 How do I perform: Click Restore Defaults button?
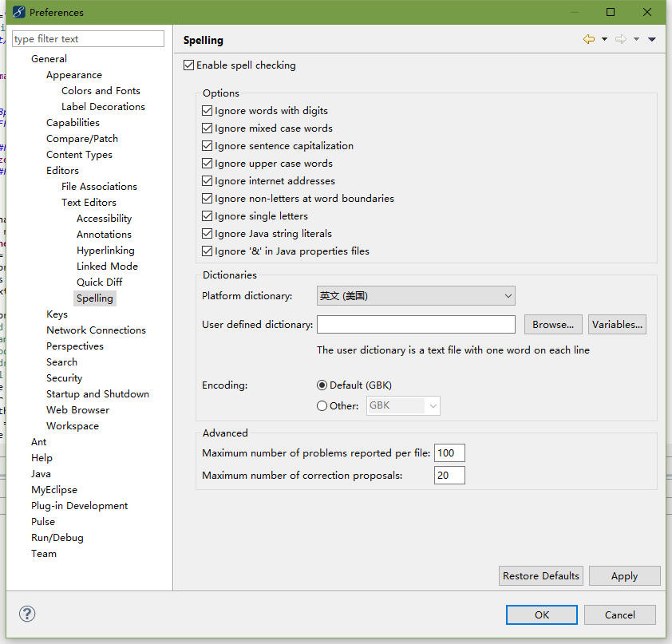pos(541,576)
